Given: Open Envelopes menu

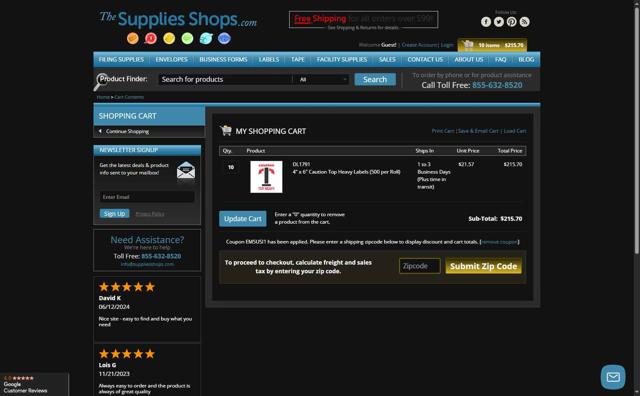Looking at the screenshot, I should tap(171, 60).
